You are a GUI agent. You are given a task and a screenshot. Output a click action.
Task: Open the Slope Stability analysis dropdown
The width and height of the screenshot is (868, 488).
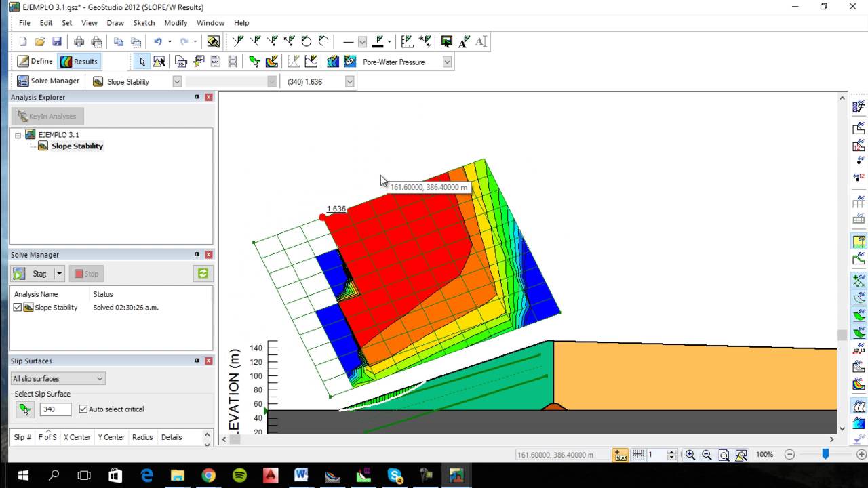pyautogui.click(x=177, y=81)
